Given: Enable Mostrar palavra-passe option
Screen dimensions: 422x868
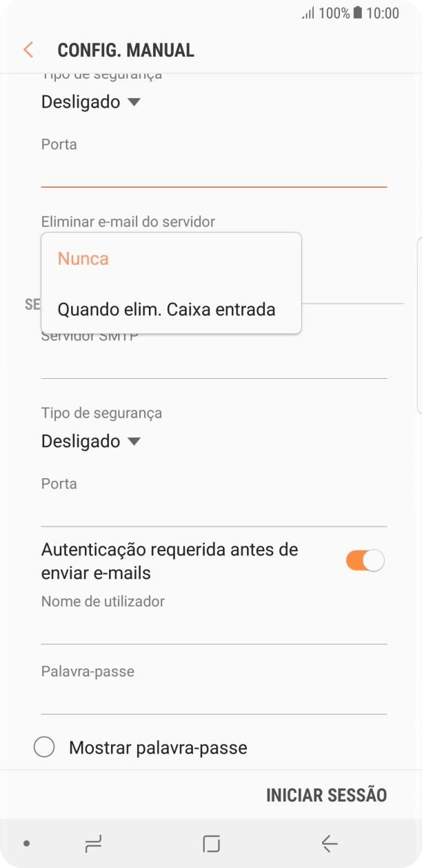Looking at the screenshot, I should tap(44, 747).
